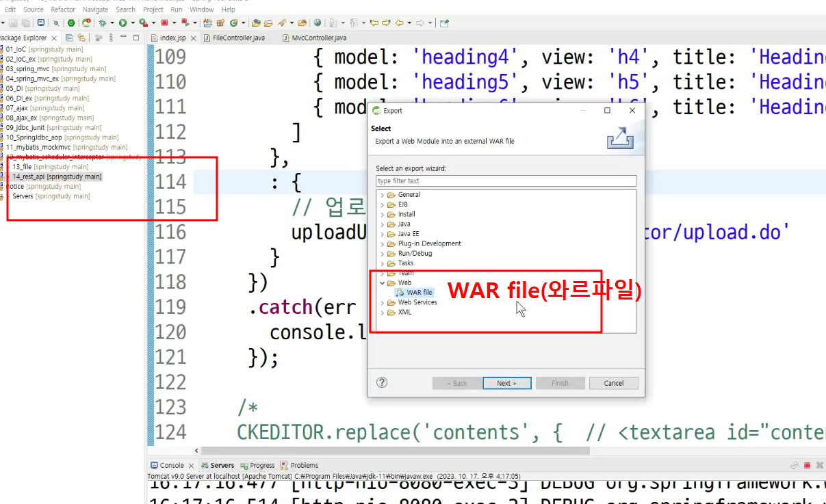Switch to FileController.java editor tab

pyautogui.click(x=233, y=38)
